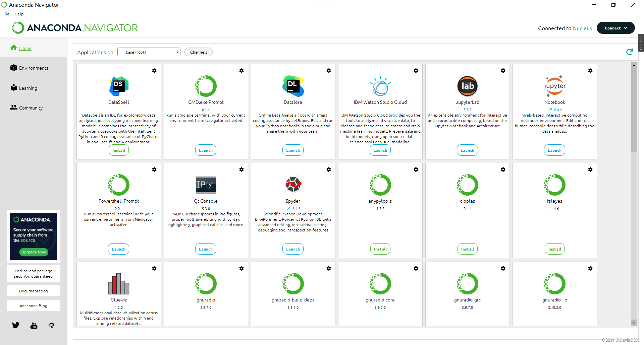Open fsleyes card settings gear
The image size is (644, 345).
[590, 169]
